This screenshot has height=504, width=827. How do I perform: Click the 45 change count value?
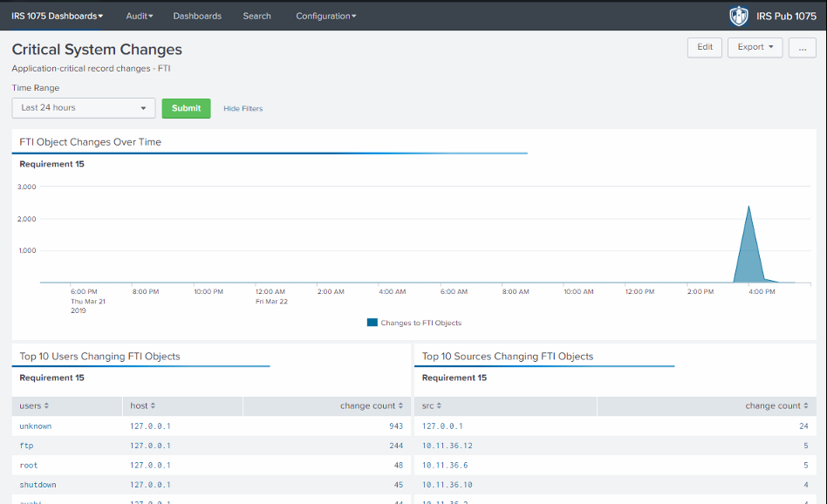point(398,485)
